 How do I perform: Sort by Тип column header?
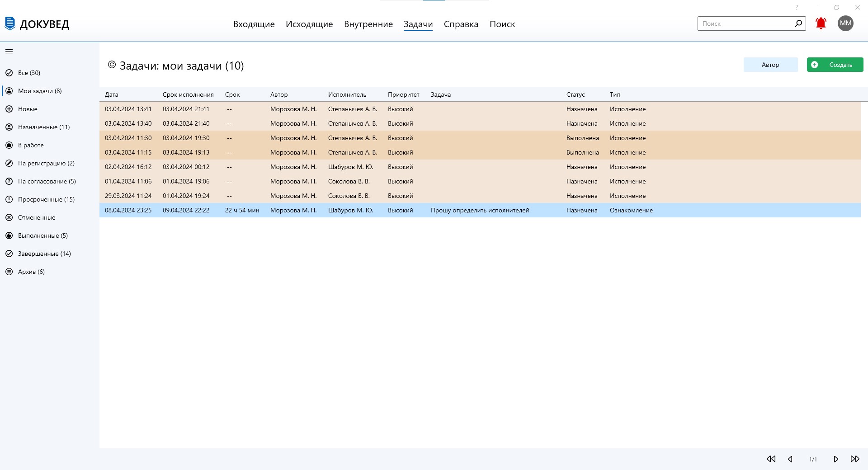pos(615,94)
